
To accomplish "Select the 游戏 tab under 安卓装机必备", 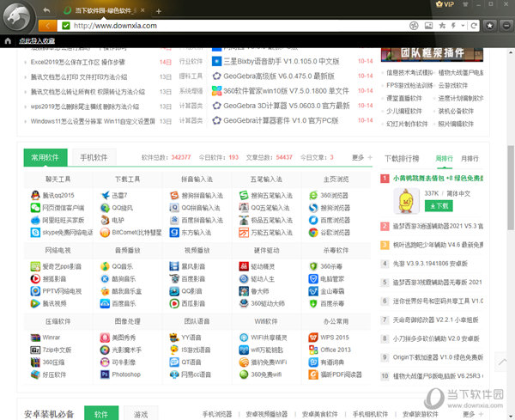I will coord(141,414).
